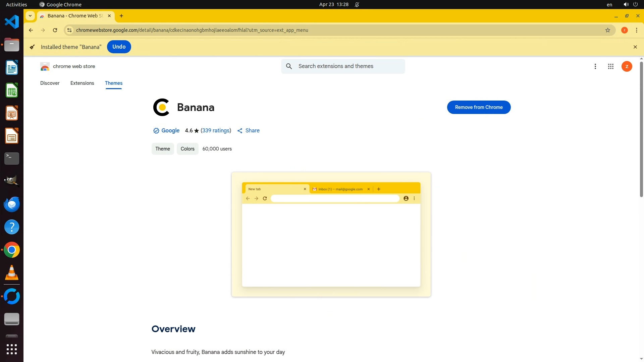
Task: Open the 339 ratings link
Action: click(216, 131)
